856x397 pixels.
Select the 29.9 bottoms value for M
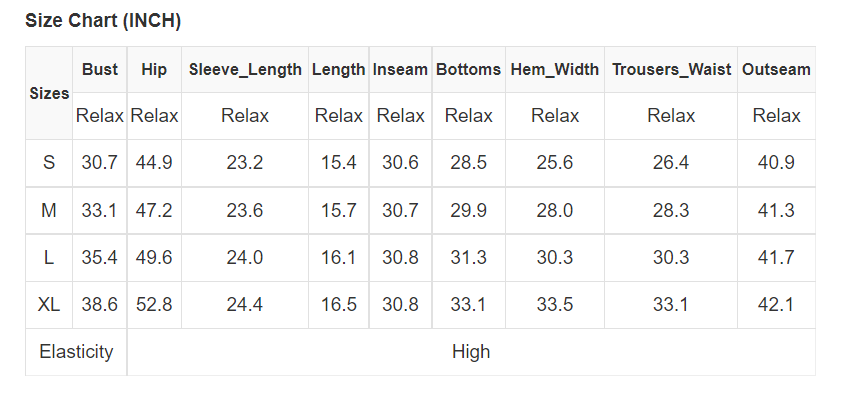(468, 210)
